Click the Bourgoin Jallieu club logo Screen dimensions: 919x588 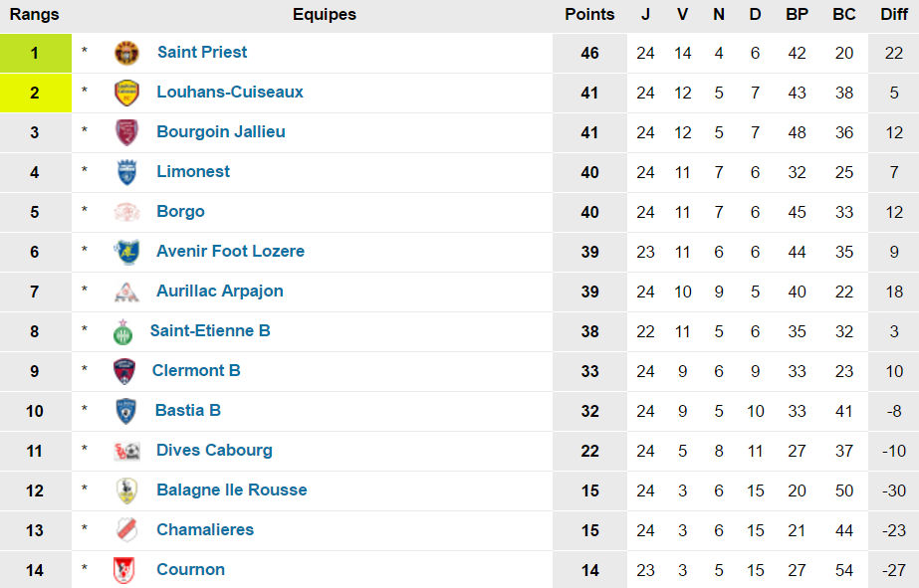tap(126, 132)
